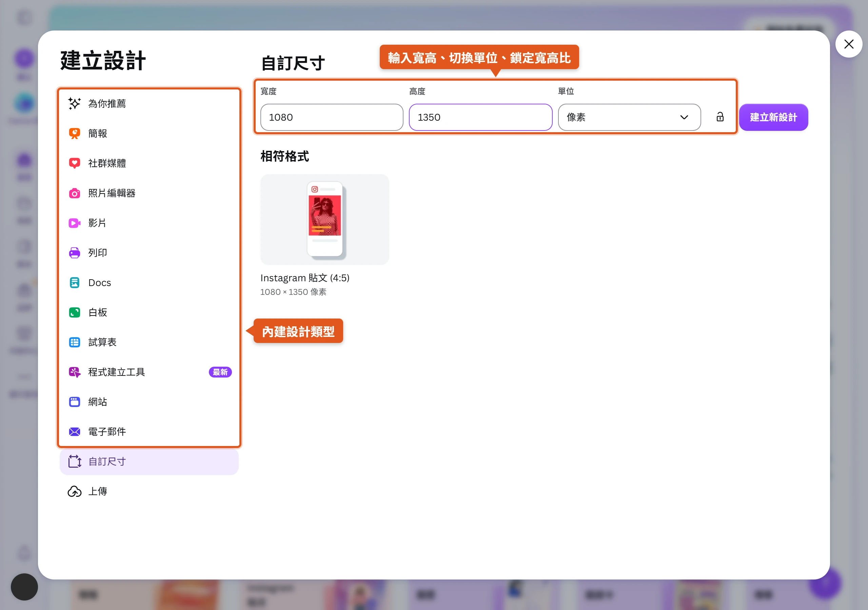
Task: Select the 為你推薦 menu label
Action: pyautogui.click(x=107, y=104)
